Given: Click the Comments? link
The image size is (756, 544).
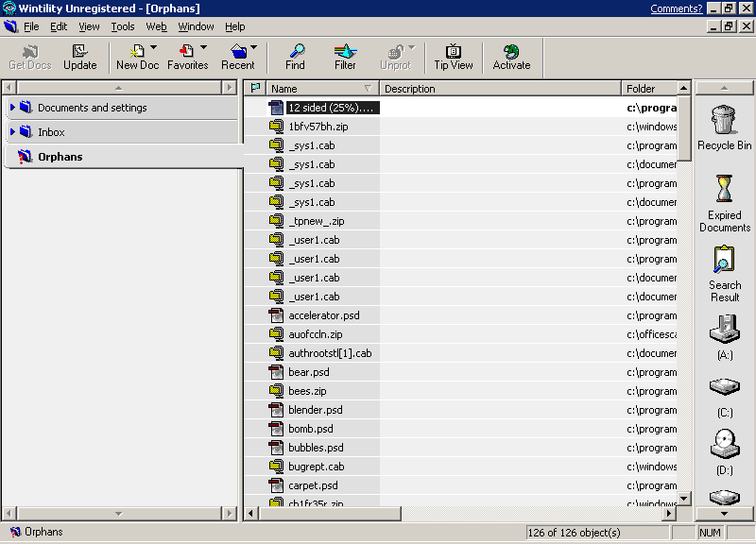Looking at the screenshot, I should 676,8.
